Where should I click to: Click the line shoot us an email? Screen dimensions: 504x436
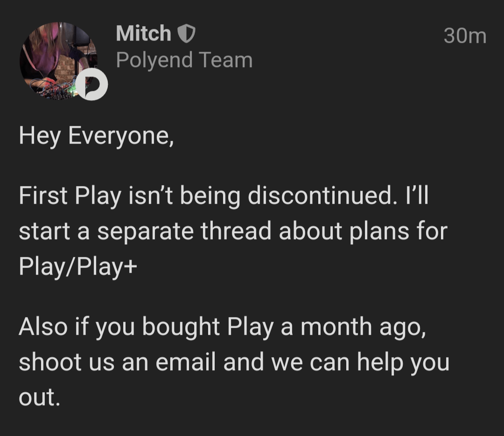pos(234,362)
